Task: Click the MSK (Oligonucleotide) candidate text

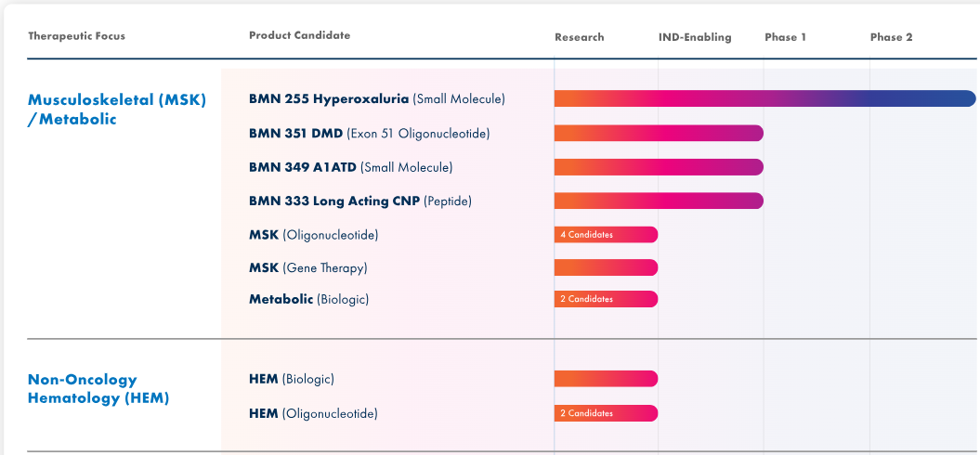Action: [x=313, y=235]
